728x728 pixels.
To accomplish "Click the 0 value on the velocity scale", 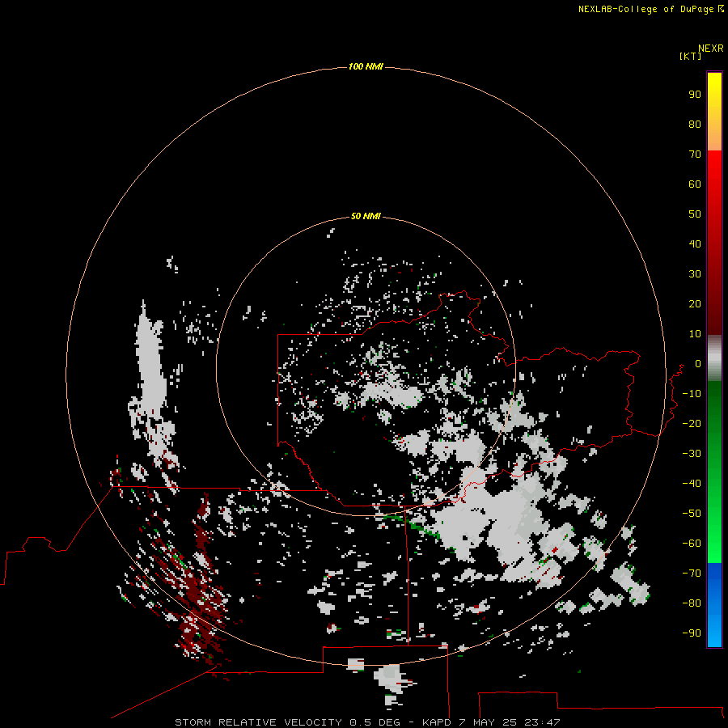I will [698, 364].
